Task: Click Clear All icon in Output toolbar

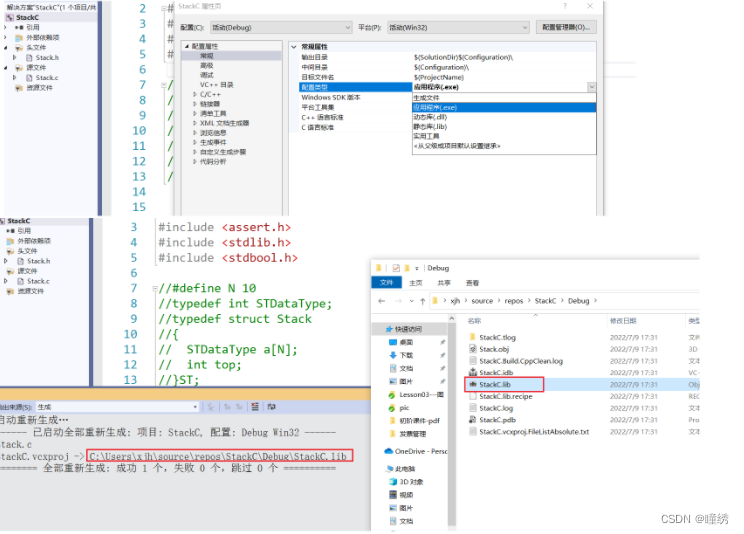Action: pos(255,407)
